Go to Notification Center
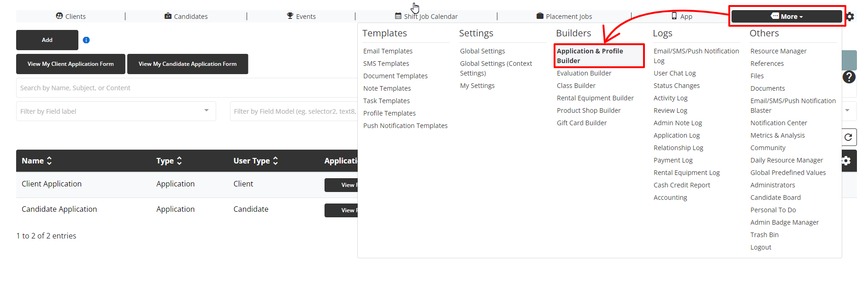This screenshot has height=285, width=868. coord(779,123)
